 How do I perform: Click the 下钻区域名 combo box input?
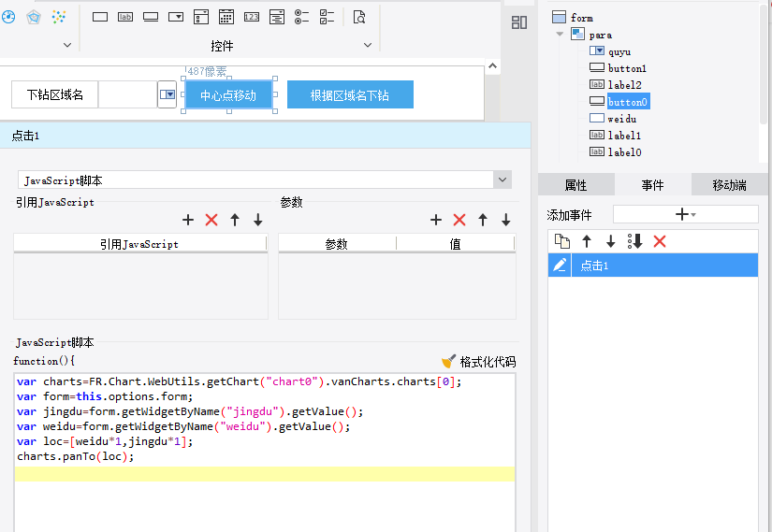point(128,94)
